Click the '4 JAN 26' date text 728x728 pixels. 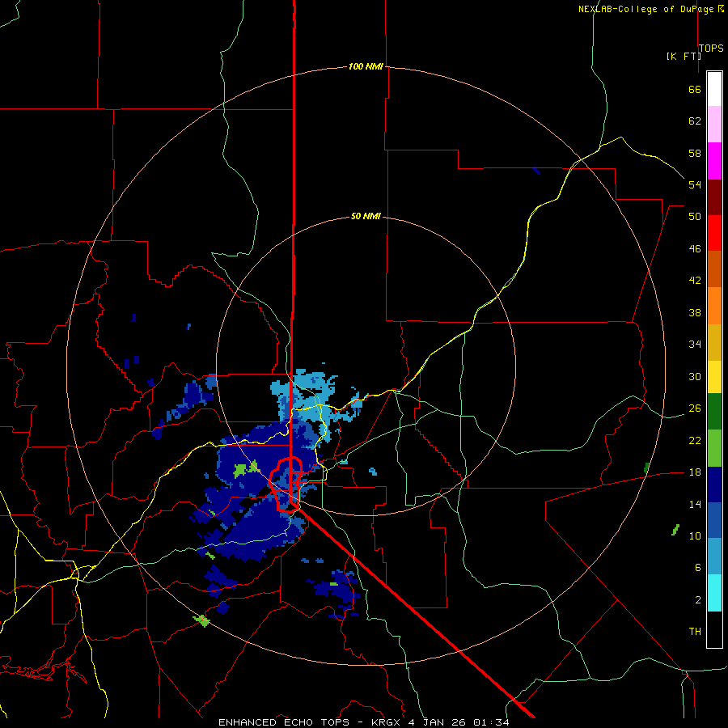(x=437, y=722)
